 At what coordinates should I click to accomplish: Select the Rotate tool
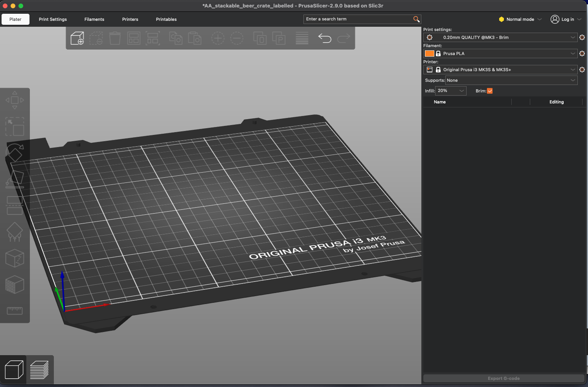[15, 153]
